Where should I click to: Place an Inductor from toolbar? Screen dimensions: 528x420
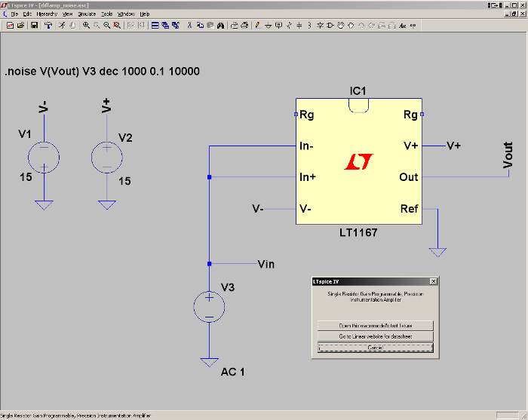pos(309,26)
